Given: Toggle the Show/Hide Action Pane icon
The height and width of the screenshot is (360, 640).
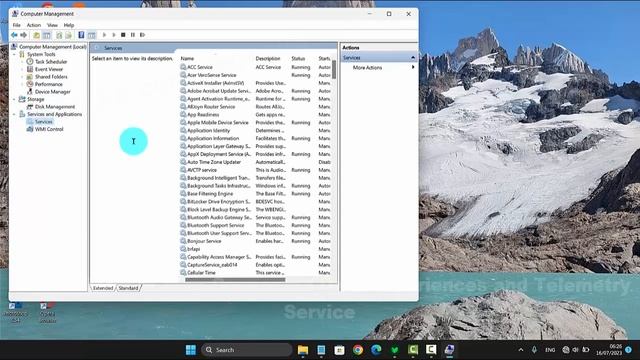Looking at the screenshot, I should point(91,35).
